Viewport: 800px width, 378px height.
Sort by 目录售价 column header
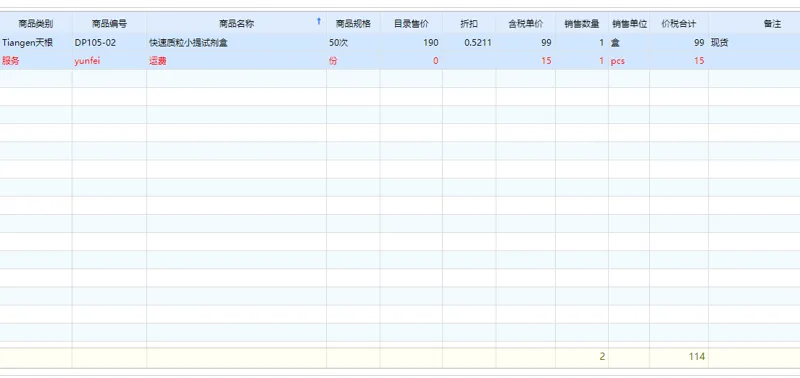[411, 23]
